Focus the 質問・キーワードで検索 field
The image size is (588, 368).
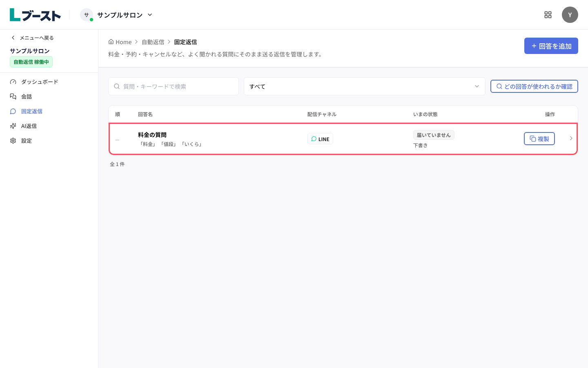[174, 86]
